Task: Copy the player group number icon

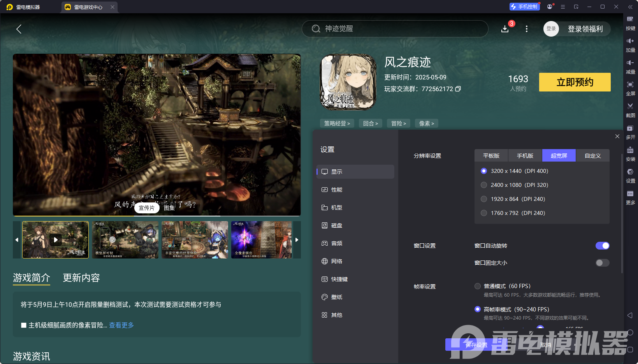Action: click(x=458, y=89)
